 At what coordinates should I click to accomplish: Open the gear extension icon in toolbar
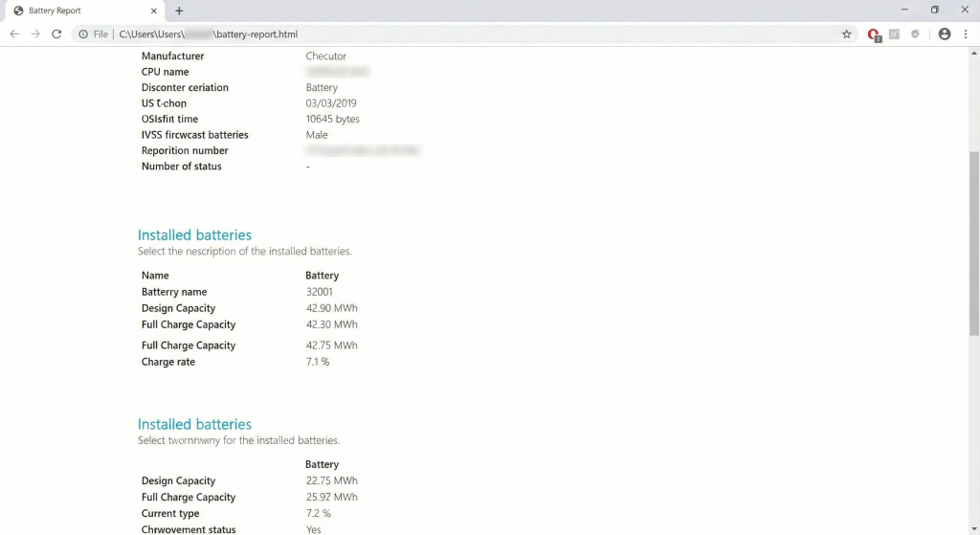click(915, 33)
